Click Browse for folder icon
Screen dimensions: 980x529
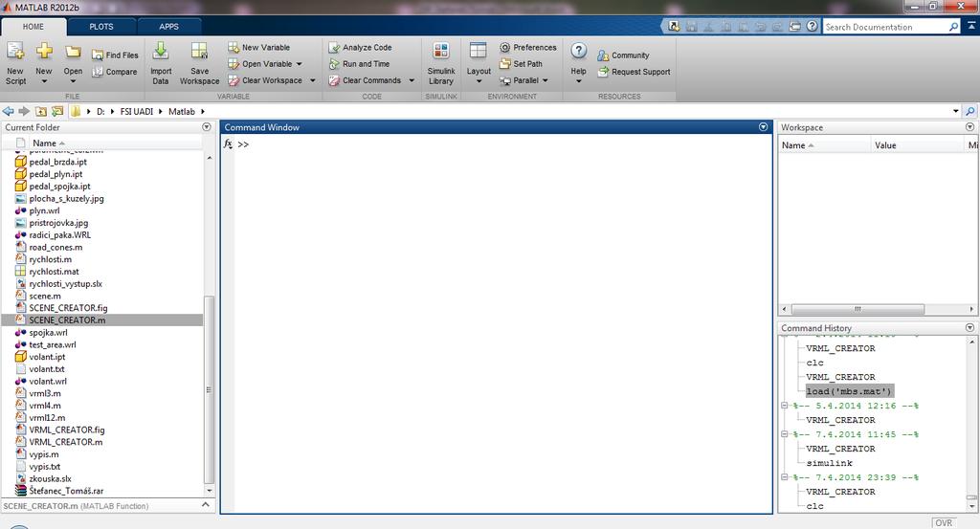point(56,111)
